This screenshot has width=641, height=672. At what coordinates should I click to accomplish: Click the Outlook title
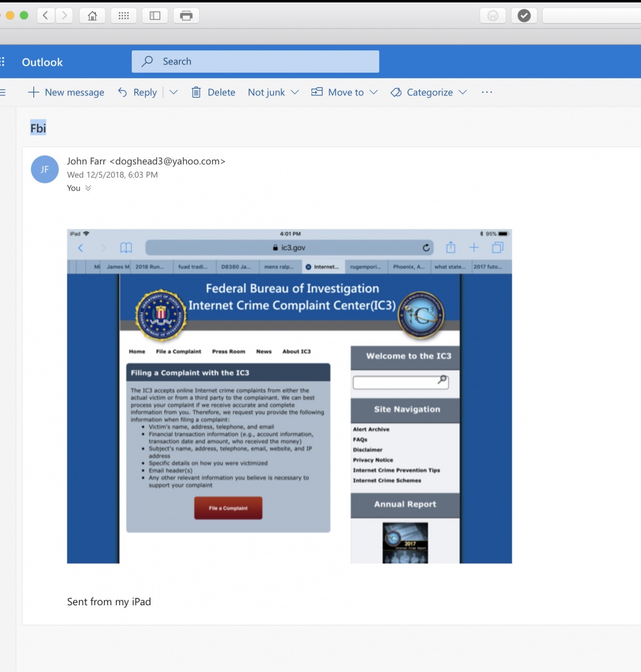click(x=42, y=62)
